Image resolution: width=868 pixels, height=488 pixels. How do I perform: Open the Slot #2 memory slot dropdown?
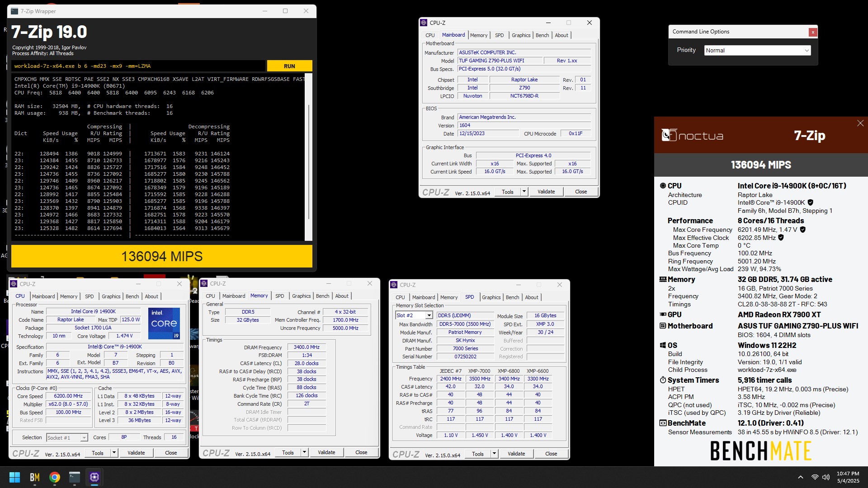414,315
